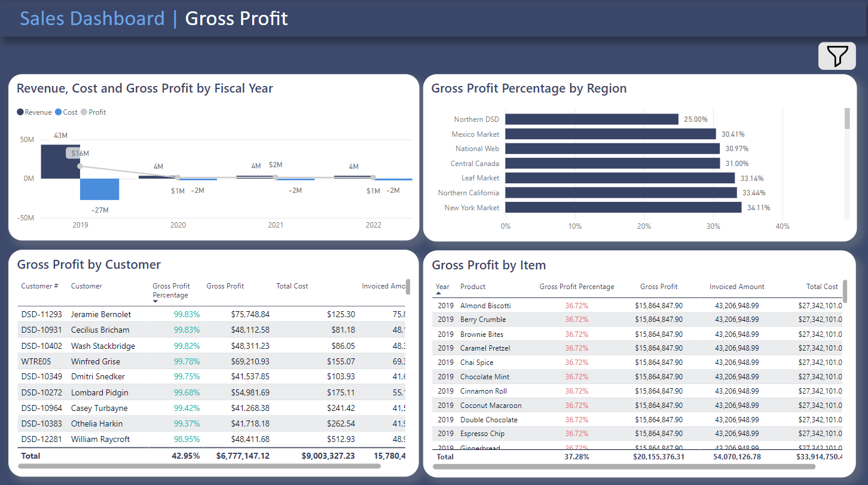Screen dimensions: 868x485
Task: Click the customer table vertical scrollbar
Action: click(408, 287)
